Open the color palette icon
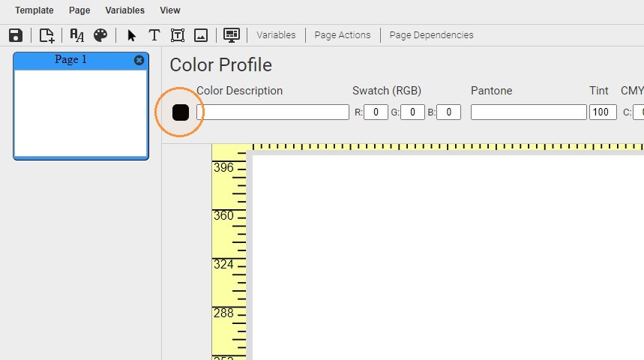The height and width of the screenshot is (360, 644). pos(100,35)
